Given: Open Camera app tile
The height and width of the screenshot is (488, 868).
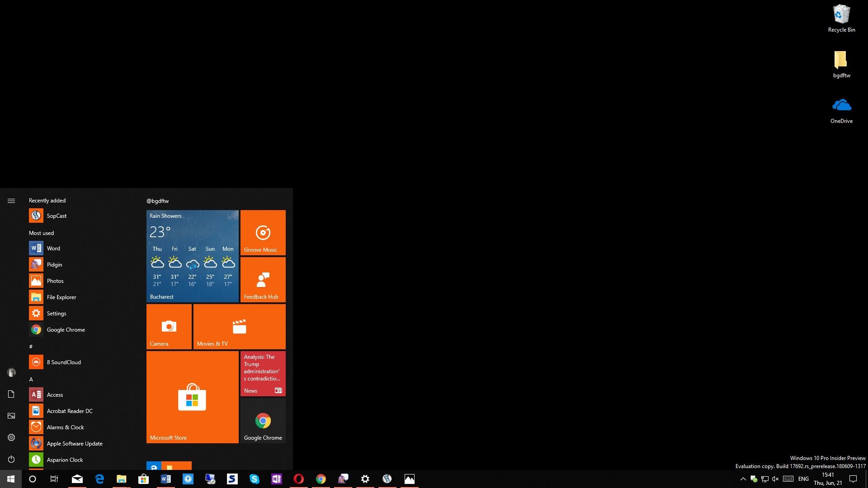Looking at the screenshot, I should click(x=169, y=326).
